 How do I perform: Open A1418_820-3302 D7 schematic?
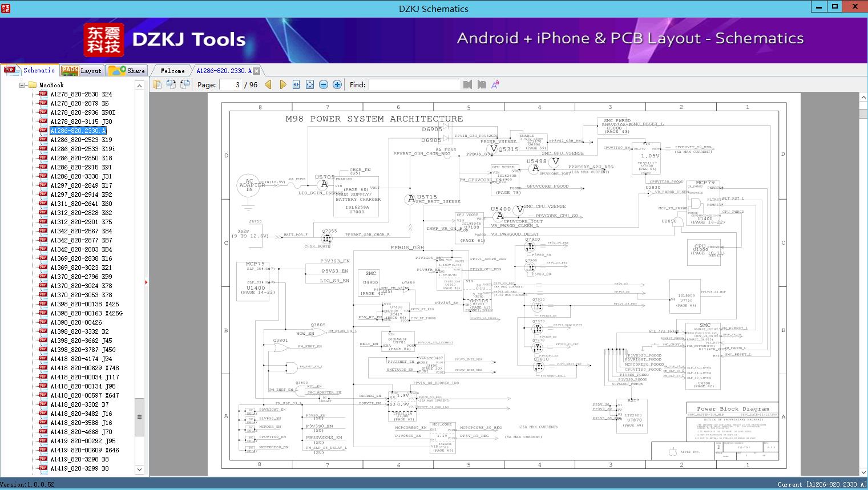[79, 404]
